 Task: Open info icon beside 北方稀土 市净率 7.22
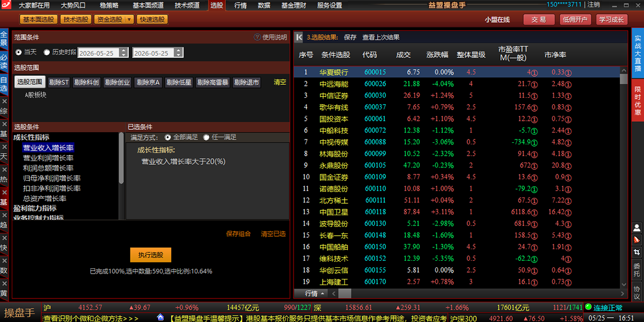tap(568, 201)
